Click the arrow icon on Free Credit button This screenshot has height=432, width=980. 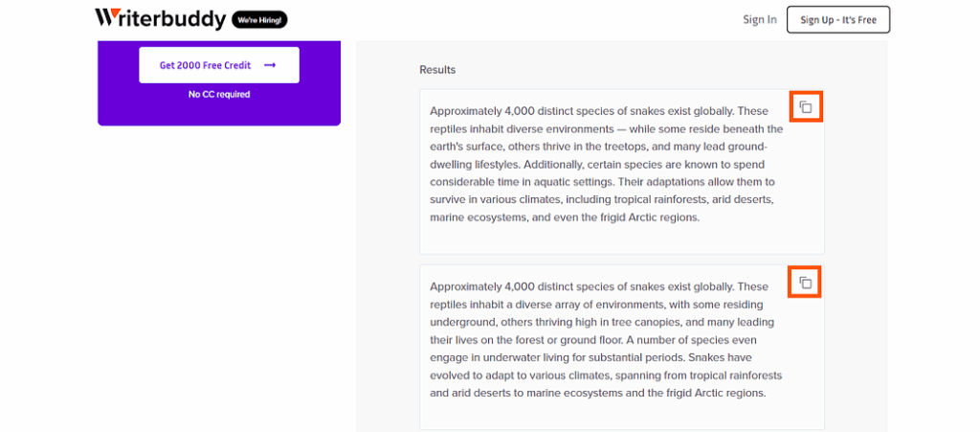coord(270,65)
